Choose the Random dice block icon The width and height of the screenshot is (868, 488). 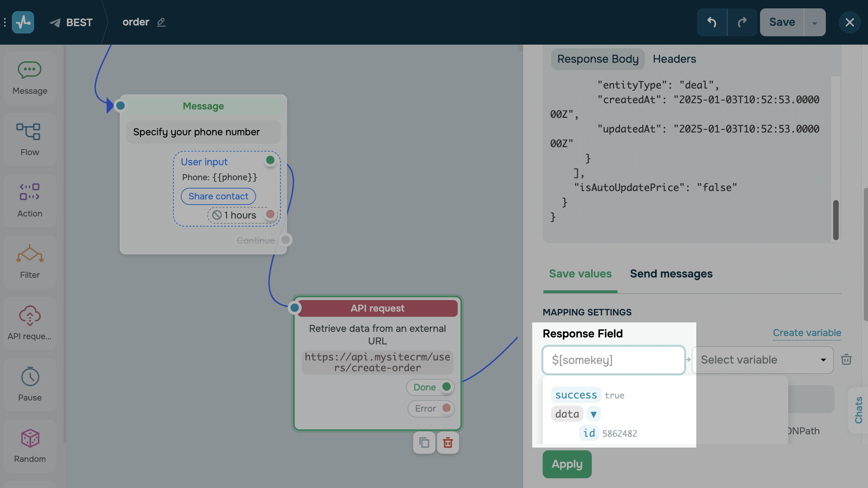[30, 438]
